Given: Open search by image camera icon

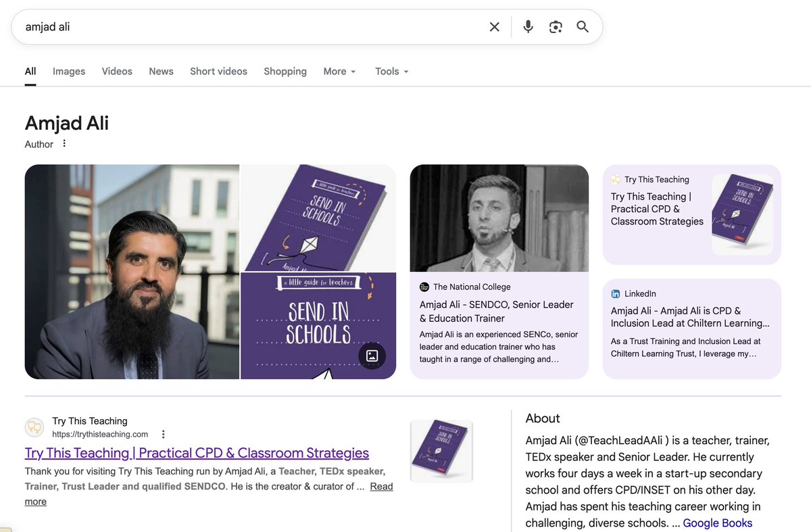Looking at the screenshot, I should click(x=556, y=27).
